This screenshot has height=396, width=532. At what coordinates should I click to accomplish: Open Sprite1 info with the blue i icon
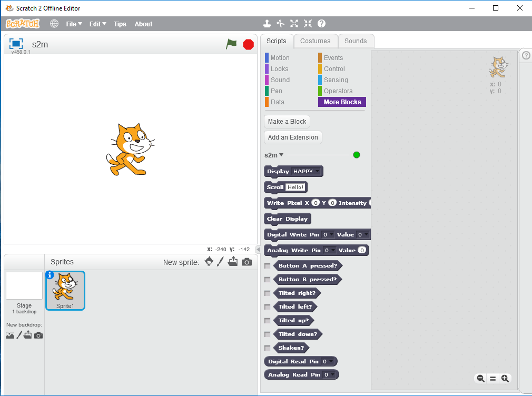(x=50, y=275)
